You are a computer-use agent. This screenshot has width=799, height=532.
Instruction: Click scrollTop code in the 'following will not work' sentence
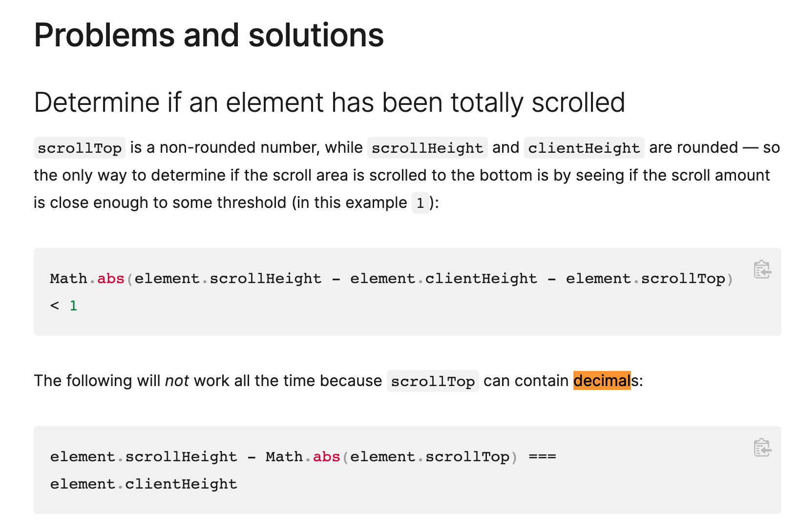(x=433, y=381)
